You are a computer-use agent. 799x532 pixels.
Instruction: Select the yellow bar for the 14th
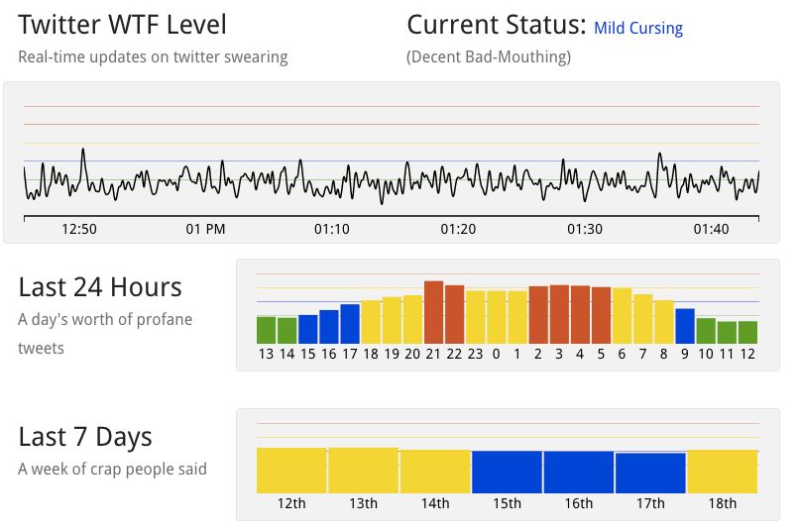point(435,472)
